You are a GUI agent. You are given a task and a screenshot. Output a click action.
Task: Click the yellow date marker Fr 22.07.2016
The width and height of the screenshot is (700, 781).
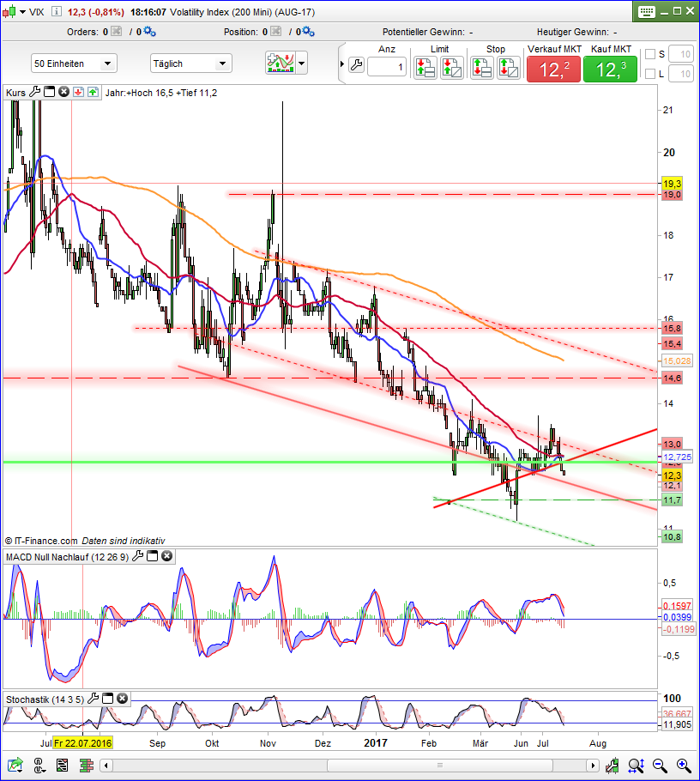pos(83,743)
